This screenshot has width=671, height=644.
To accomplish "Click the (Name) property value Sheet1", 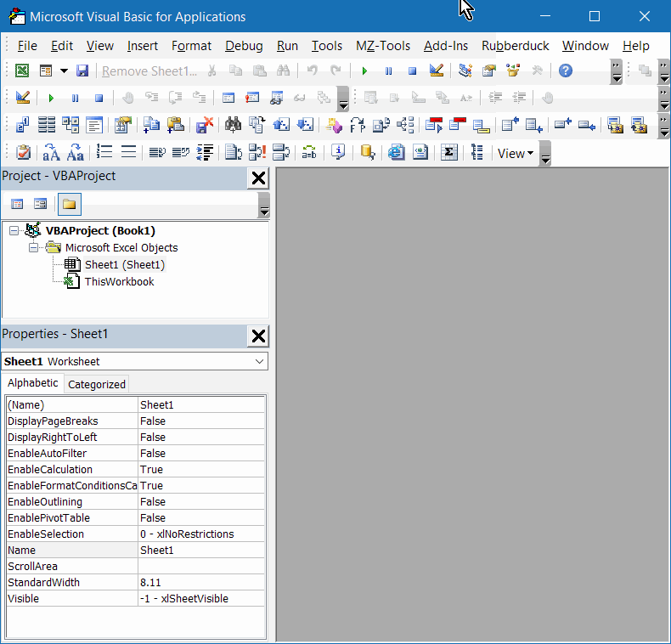I will pos(201,404).
